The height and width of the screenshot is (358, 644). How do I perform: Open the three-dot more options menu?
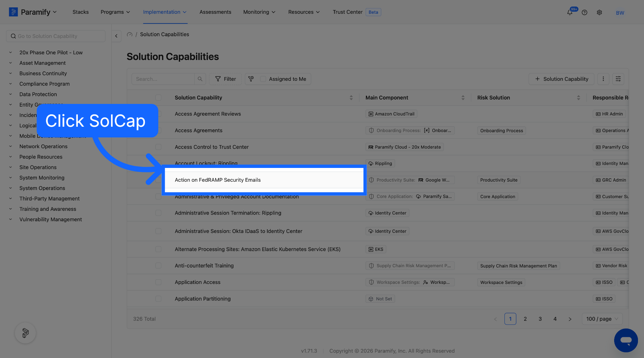[603, 79]
